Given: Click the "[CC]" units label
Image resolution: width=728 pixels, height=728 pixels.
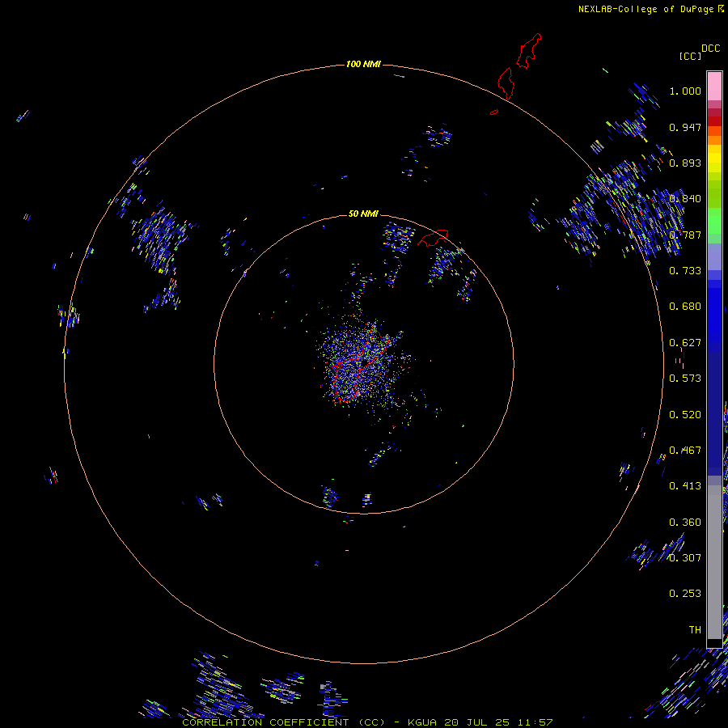Looking at the screenshot, I should click(x=690, y=56).
